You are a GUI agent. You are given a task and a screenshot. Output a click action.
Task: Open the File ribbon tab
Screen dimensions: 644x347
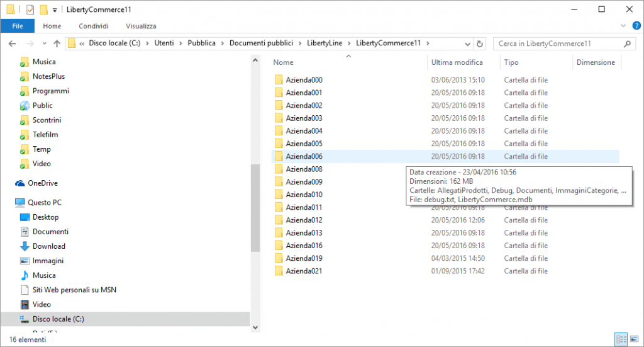pyautogui.click(x=18, y=26)
